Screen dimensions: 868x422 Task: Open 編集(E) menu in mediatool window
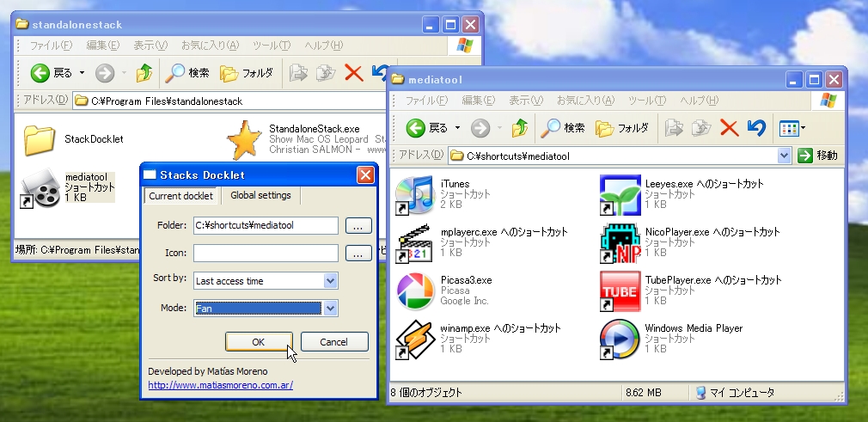point(479,101)
